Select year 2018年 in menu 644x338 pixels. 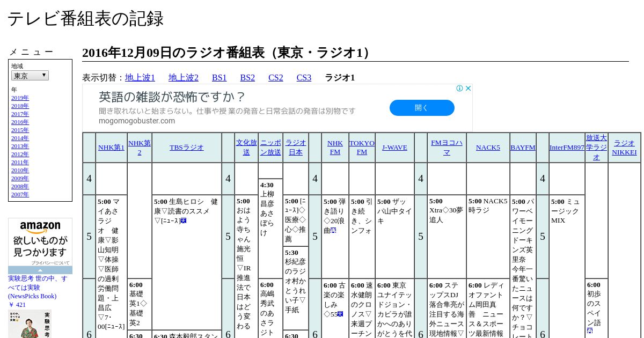click(x=20, y=106)
